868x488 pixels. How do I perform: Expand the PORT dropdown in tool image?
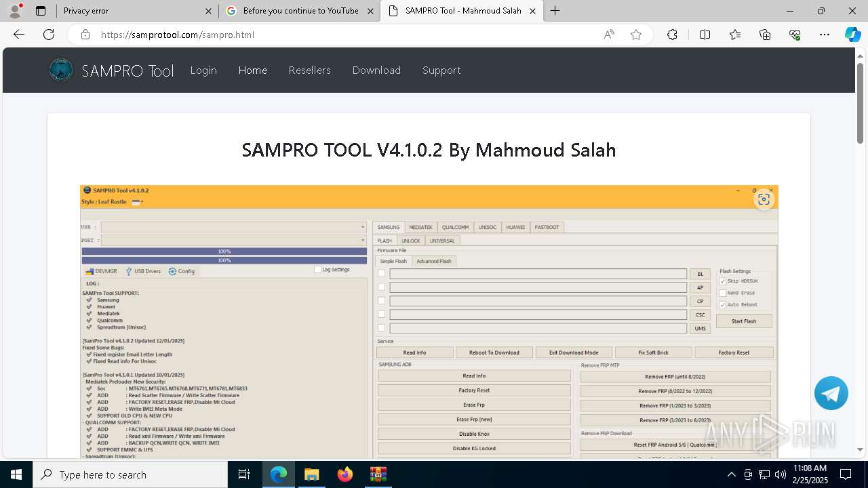363,240
